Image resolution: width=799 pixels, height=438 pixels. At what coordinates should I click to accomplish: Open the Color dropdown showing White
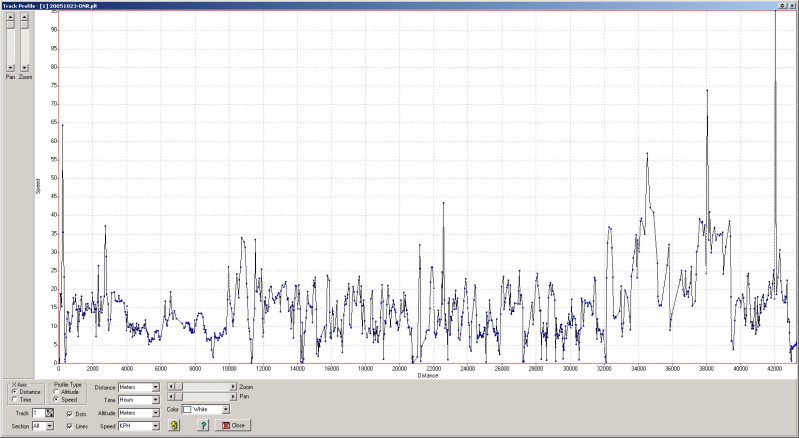pos(225,409)
